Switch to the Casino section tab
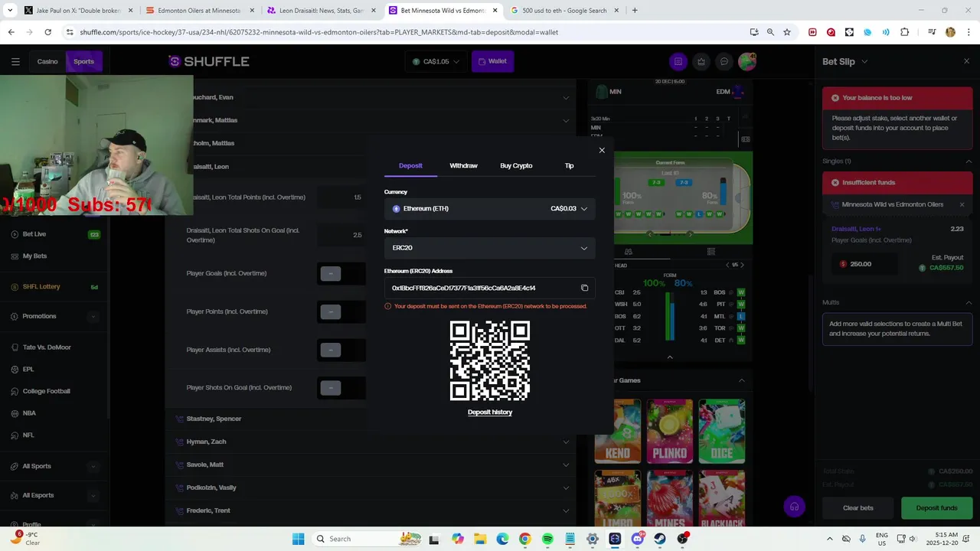This screenshot has height=551, width=980. 47,61
